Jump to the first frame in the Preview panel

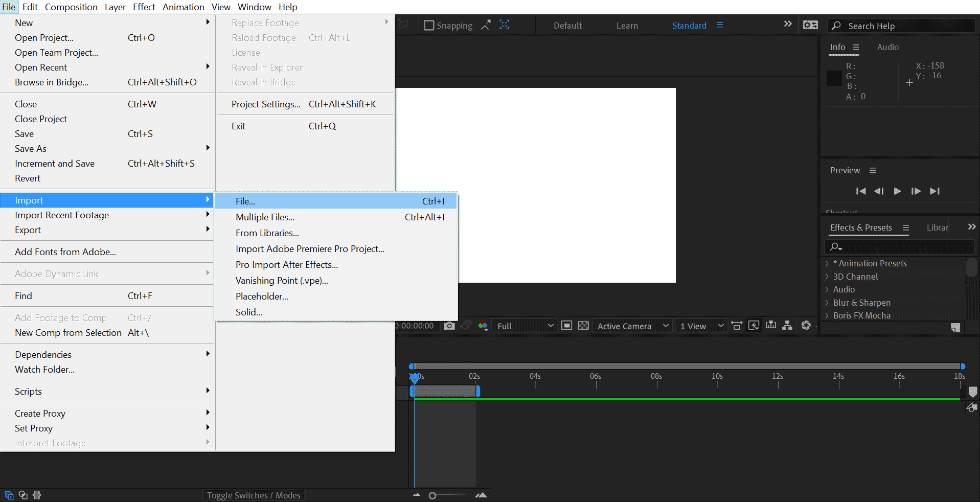(x=861, y=191)
